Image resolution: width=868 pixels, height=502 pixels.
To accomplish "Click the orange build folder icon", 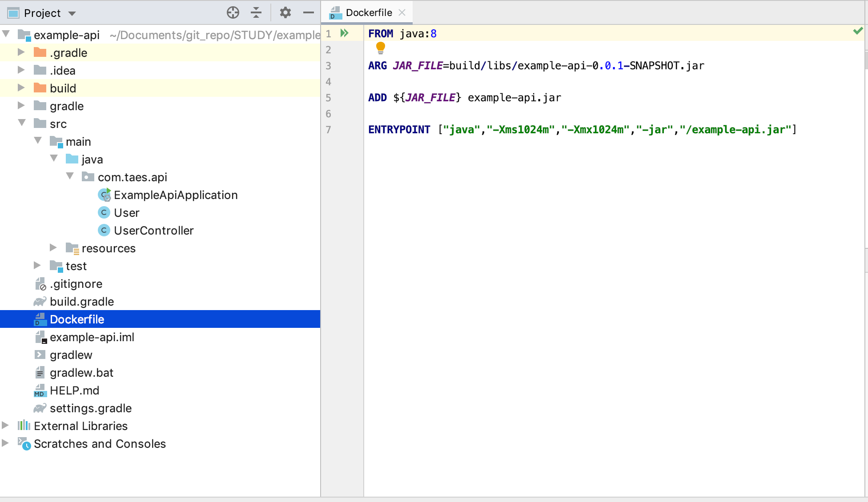I will pyautogui.click(x=40, y=88).
